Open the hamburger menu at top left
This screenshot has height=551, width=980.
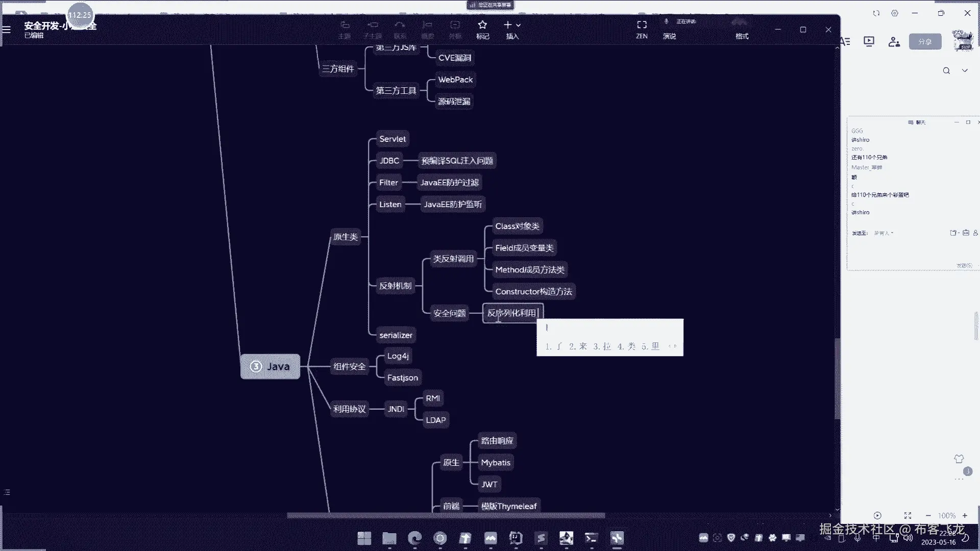point(7,30)
